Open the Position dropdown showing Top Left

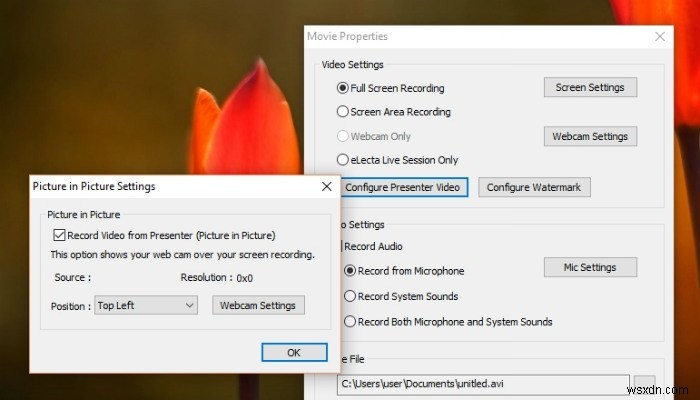[x=146, y=305]
